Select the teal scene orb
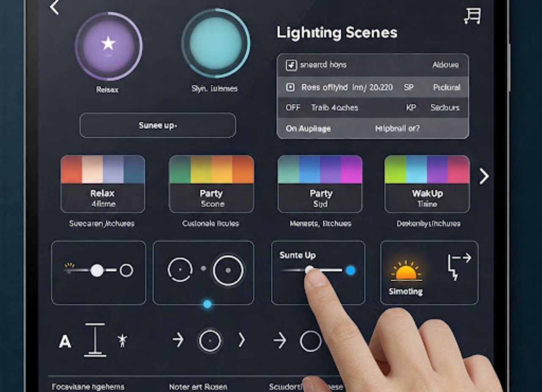This screenshot has width=542, height=392. (x=216, y=44)
